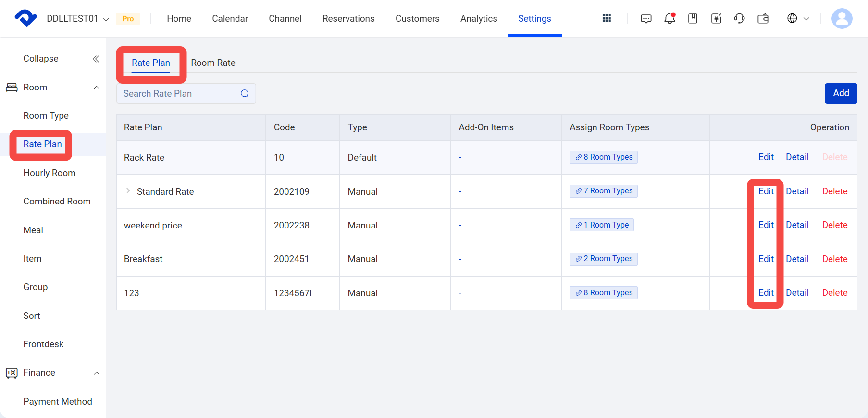Image resolution: width=868 pixels, height=418 pixels.
Task: Click the search magnifier icon
Action: point(245,93)
